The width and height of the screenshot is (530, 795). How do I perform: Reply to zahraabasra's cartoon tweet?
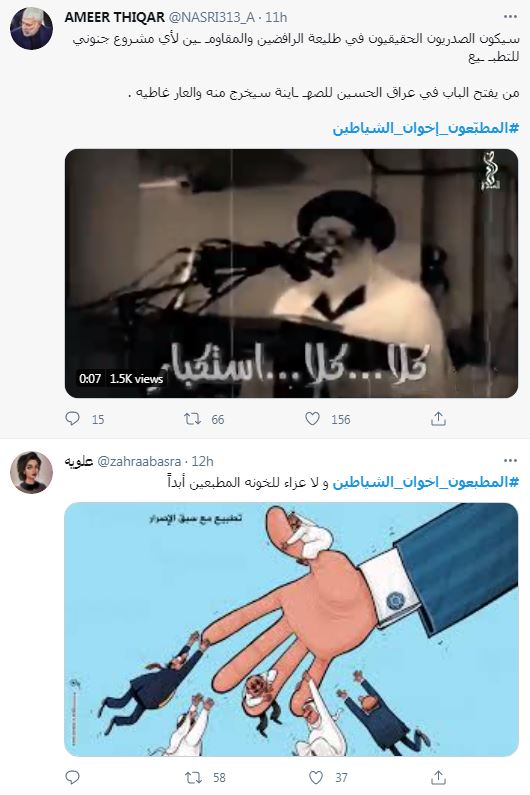click(x=73, y=777)
